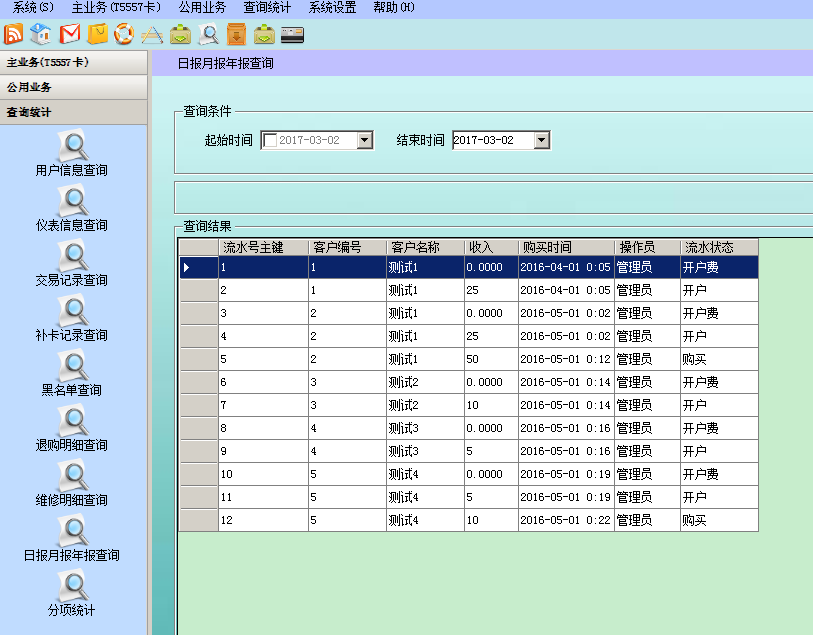Sort by the 流水状态 column header
Image resolution: width=813 pixels, height=635 pixels.
click(x=719, y=247)
